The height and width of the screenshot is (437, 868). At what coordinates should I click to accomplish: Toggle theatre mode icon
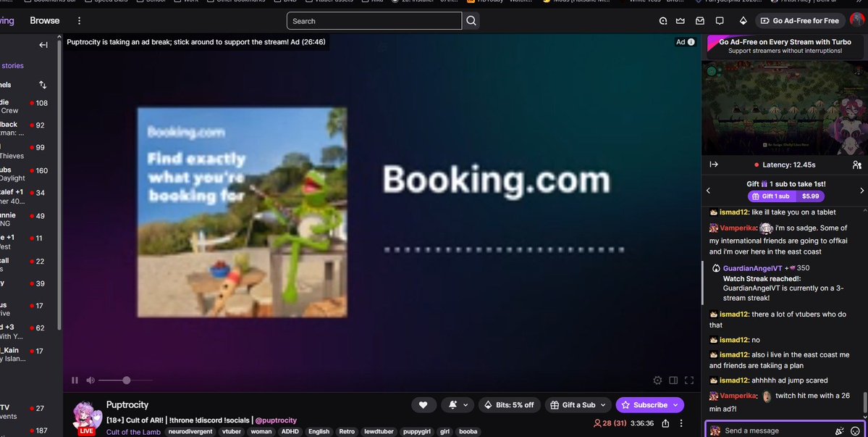point(673,380)
